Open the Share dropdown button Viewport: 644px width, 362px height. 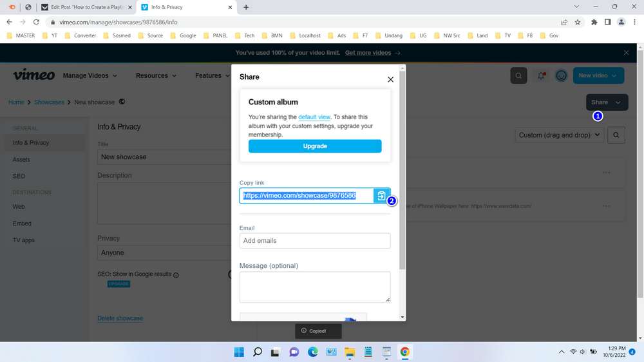607,102
